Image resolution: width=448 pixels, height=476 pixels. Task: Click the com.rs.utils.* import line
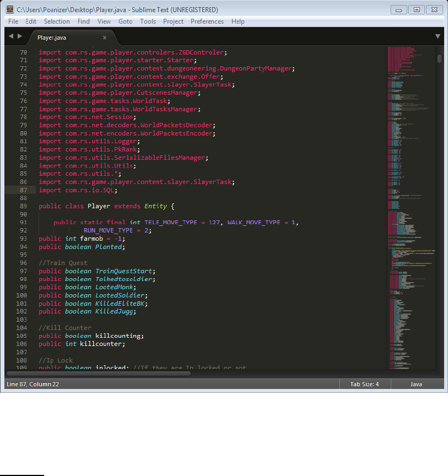80,174
